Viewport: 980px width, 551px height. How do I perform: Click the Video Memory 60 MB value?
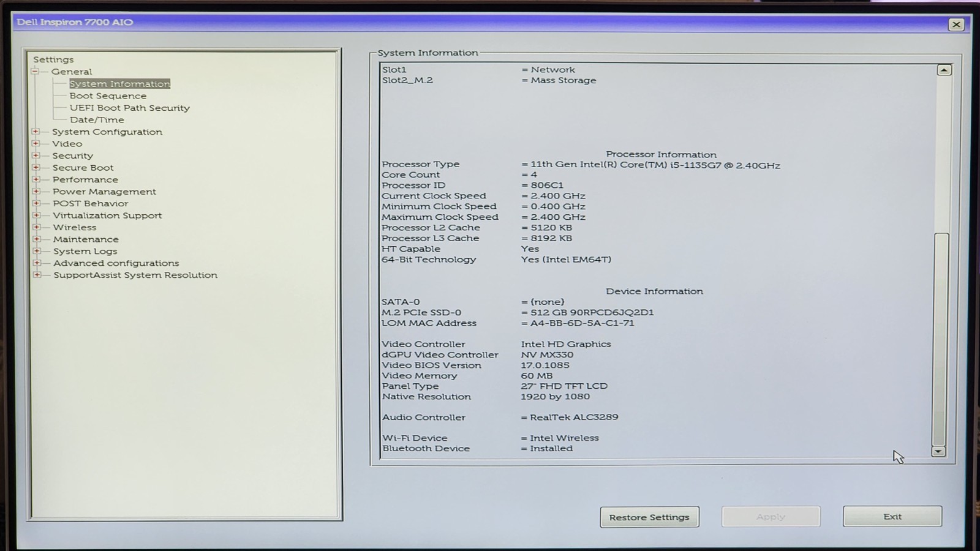coord(537,376)
